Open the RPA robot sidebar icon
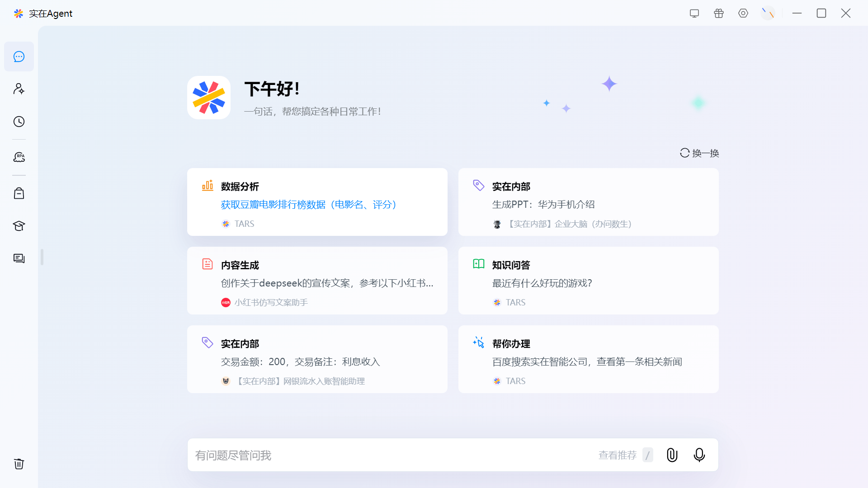 point(19,157)
